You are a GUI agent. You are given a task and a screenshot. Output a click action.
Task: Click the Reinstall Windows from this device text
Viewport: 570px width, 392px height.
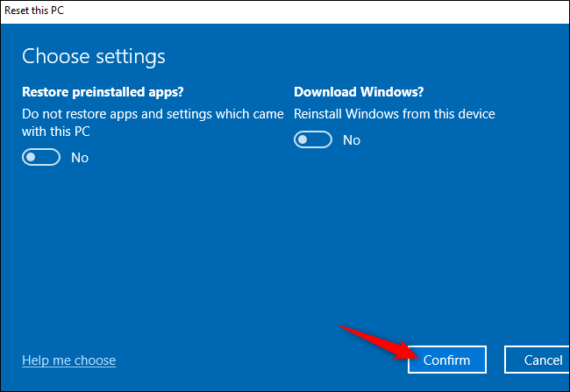[394, 114]
